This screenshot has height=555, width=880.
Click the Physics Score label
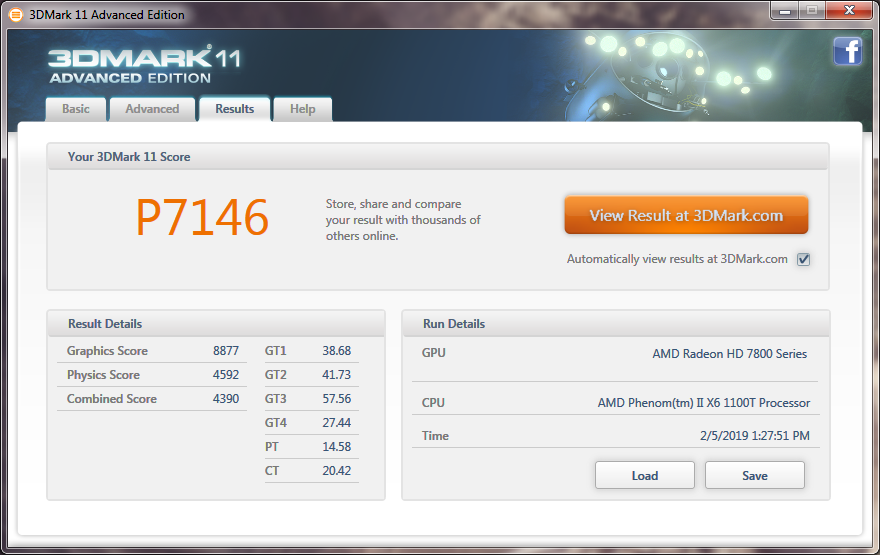pyautogui.click(x=103, y=375)
